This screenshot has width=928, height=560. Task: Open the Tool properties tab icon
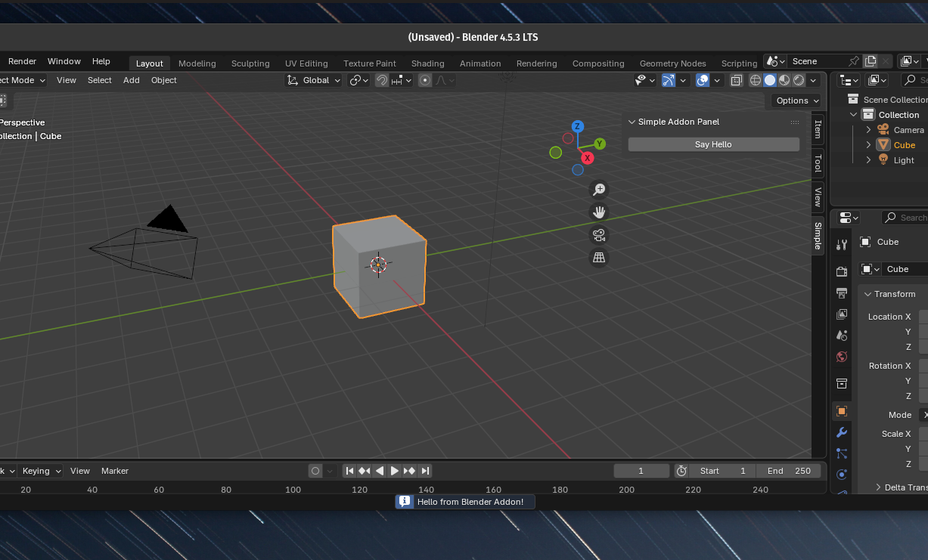(842, 244)
